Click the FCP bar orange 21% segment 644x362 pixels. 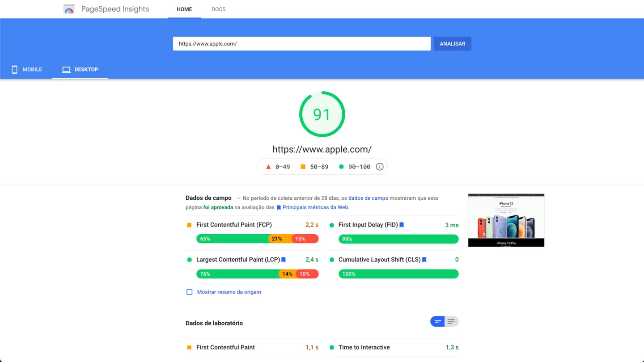[x=280, y=239]
